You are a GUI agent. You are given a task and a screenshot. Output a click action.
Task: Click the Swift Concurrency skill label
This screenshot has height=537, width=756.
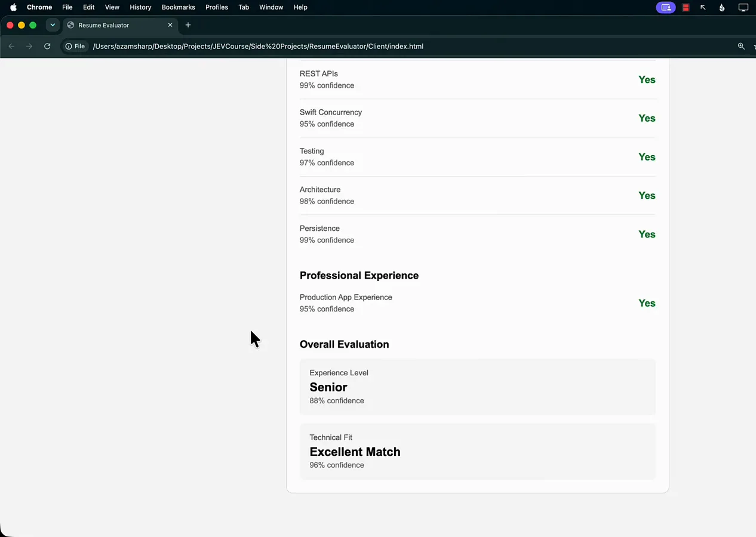pos(331,112)
